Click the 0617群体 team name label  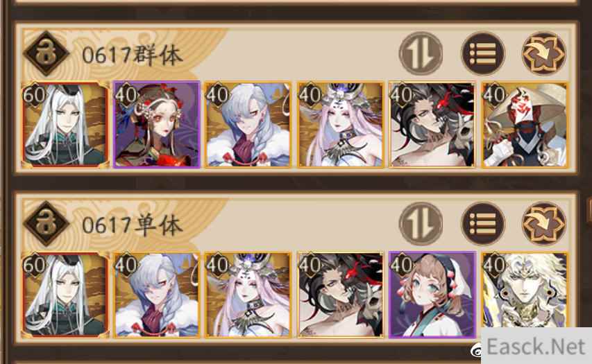pos(133,55)
